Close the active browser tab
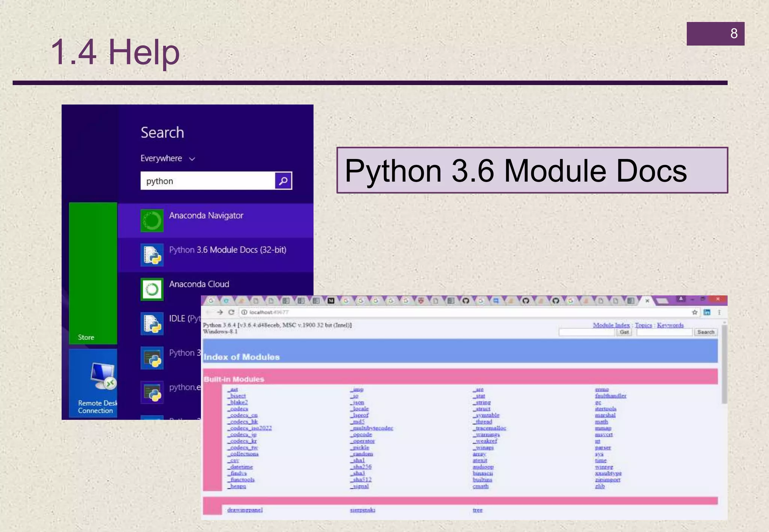 point(647,301)
